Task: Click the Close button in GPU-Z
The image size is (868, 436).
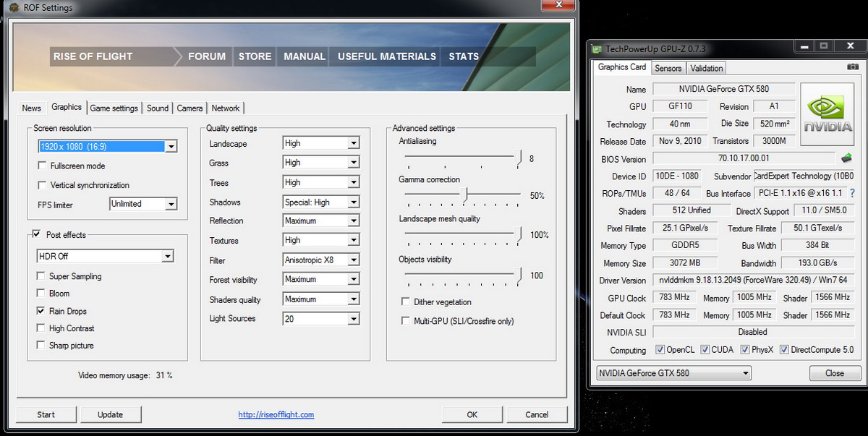Action: (x=835, y=373)
